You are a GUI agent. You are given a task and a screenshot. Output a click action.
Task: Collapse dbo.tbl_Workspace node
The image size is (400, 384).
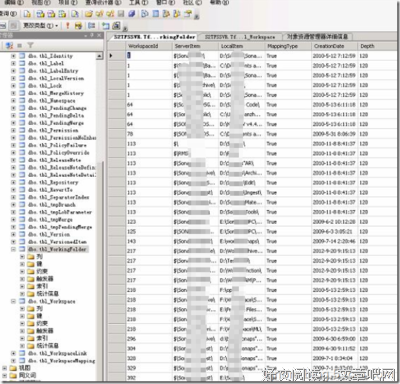13,301
